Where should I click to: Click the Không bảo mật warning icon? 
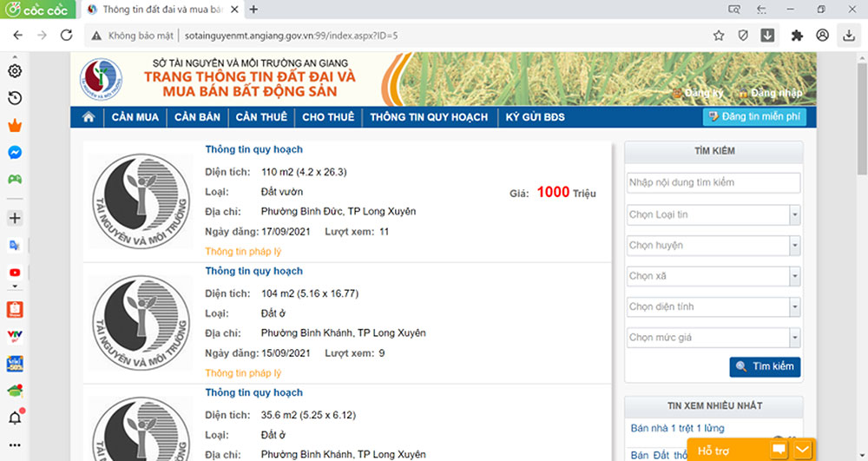pyautogui.click(x=96, y=36)
